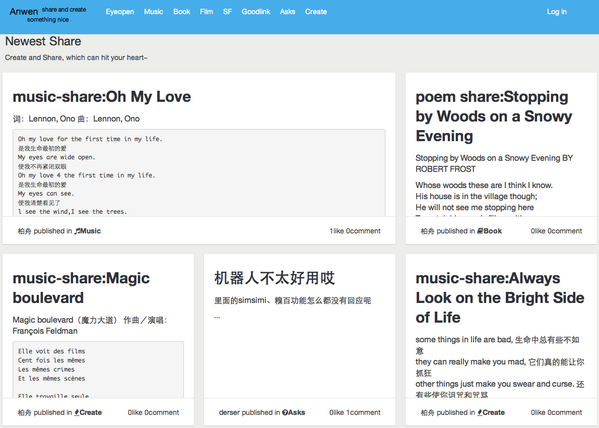The image size is (599, 428).
Task: Open the Eyeopen section
Action: (120, 12)
